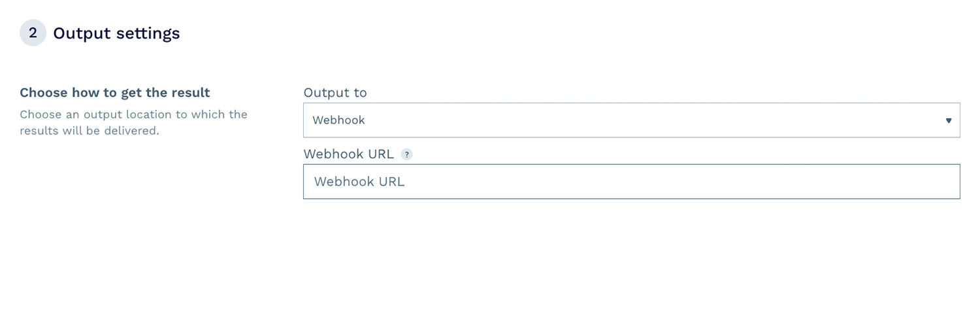Click the selected Webhook value text
This screenshot has width=980, height=327.
pyautogui.click(x=338, y=120)
